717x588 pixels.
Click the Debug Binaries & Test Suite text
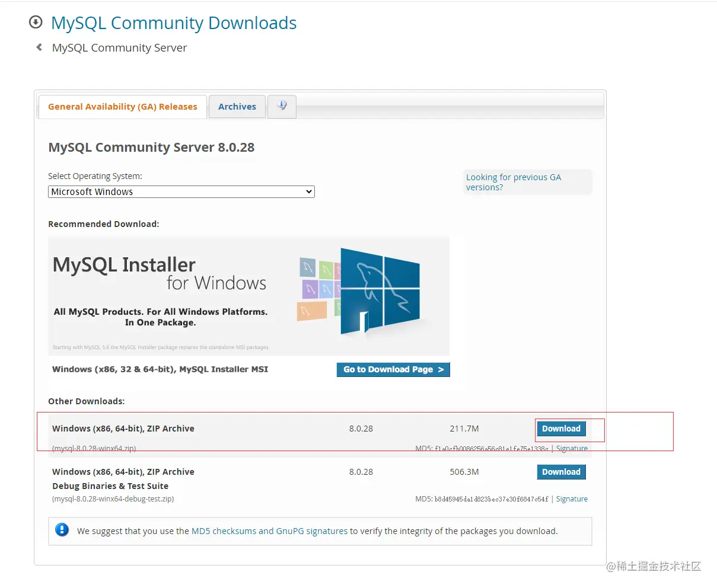(110, 486)
